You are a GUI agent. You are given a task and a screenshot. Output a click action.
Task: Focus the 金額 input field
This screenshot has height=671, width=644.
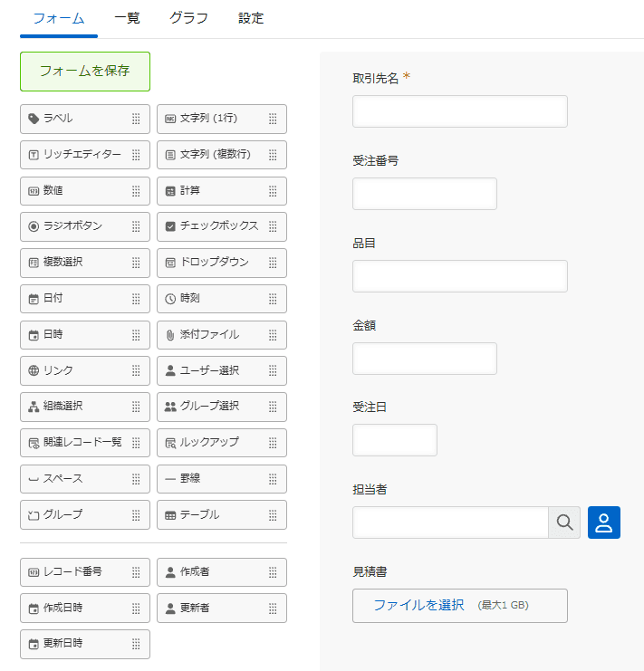coord(425,359)
